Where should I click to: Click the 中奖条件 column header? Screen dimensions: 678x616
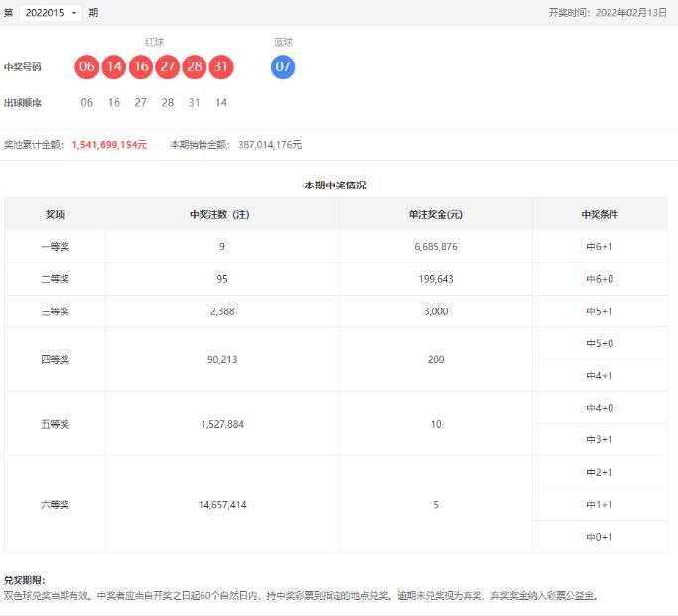pos(600,214)
